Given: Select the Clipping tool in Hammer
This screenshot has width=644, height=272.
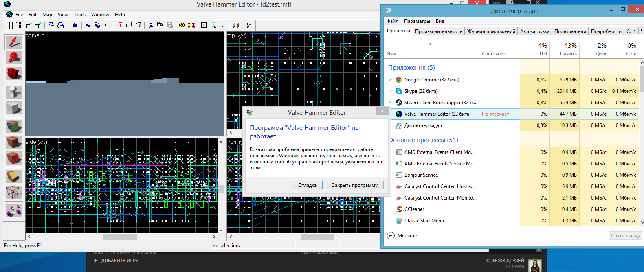Looking at the screenshot, I should (14, 176).
